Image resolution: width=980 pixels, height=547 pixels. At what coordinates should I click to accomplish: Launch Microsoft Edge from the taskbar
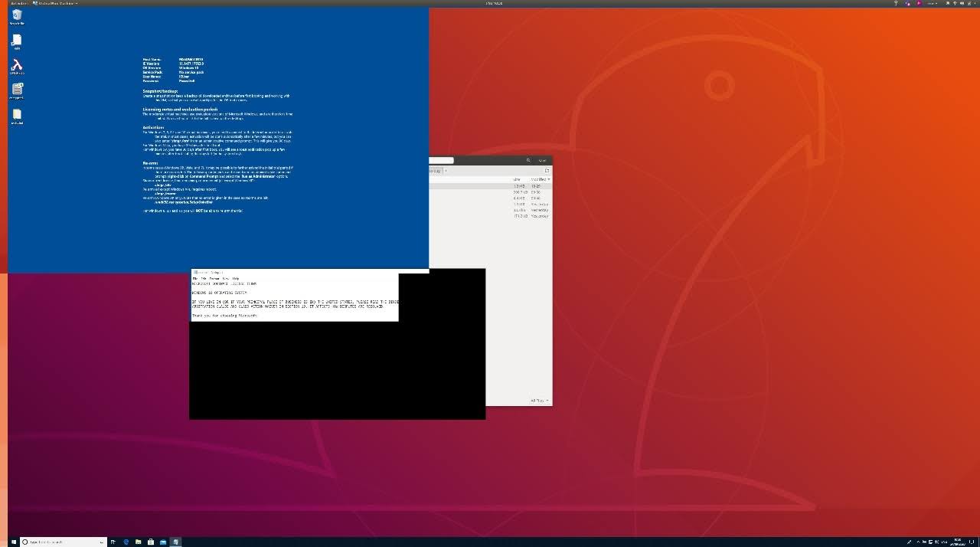click(126, 542)
